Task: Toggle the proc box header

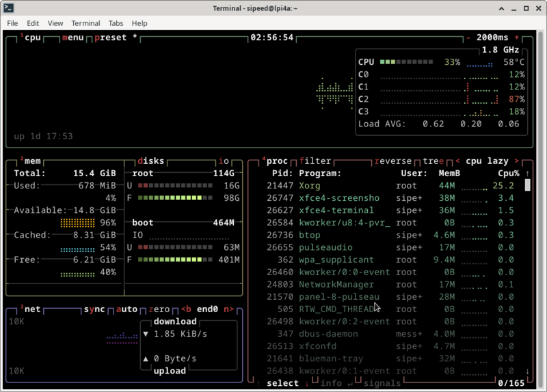Action: pyautogui.click(x=275, y=161)
